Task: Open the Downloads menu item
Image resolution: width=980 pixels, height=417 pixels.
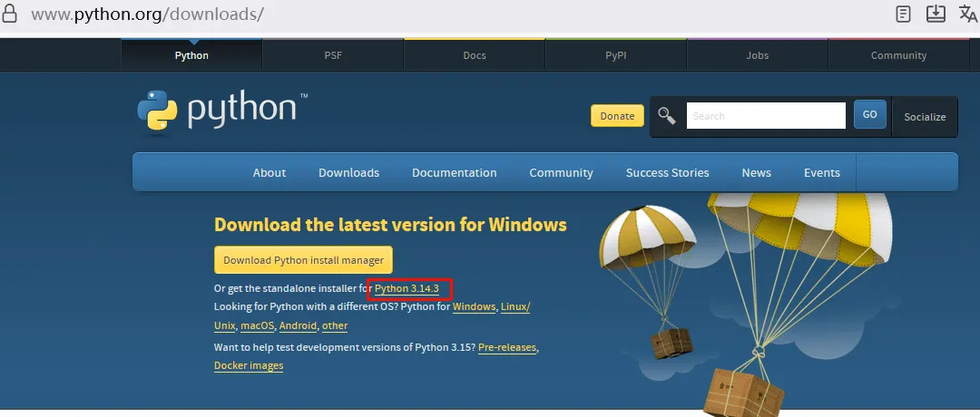Action: click(348, 173)
